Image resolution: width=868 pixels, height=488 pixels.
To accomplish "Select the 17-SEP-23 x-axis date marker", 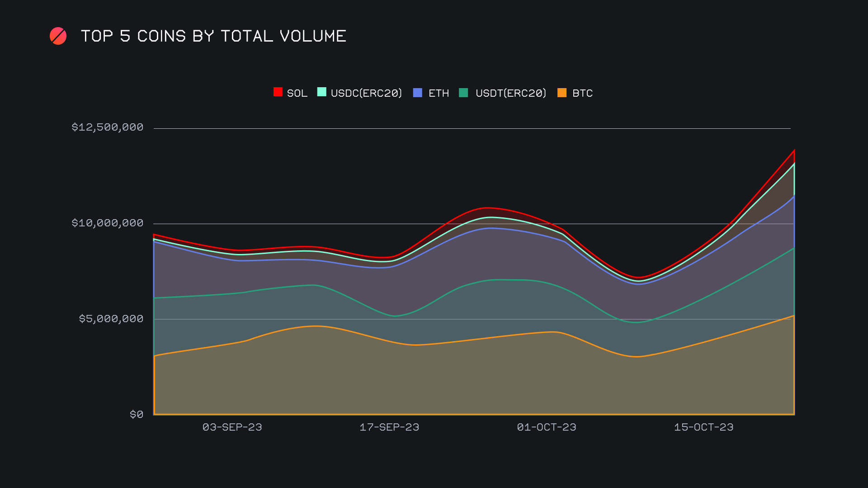I will pos(389,427).
